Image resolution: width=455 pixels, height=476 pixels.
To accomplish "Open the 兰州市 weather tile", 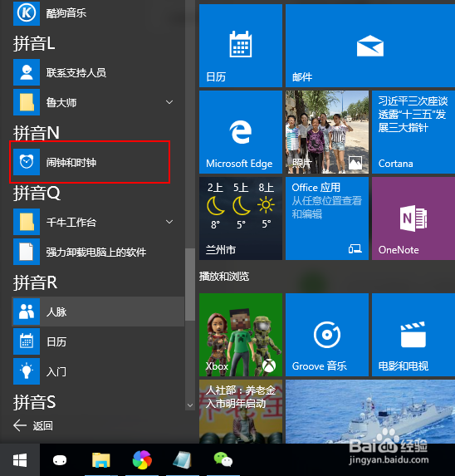I will 241,218.
